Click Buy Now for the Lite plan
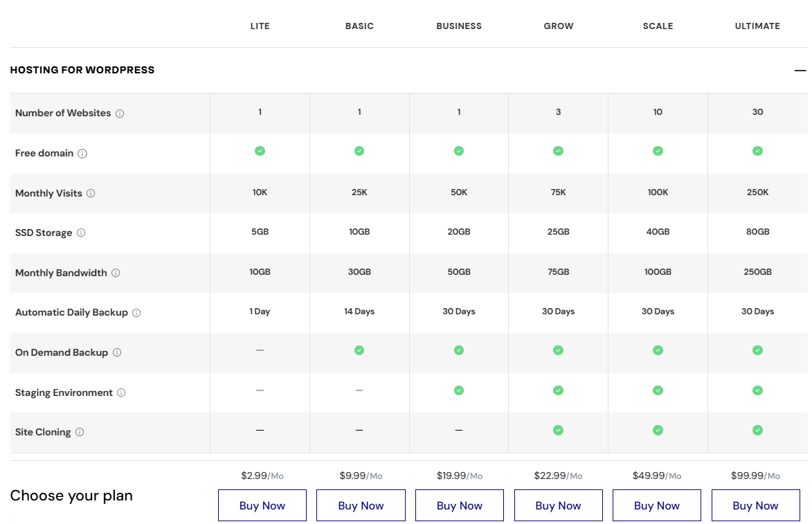Screen dimensions: 812x524 (262, 505)
